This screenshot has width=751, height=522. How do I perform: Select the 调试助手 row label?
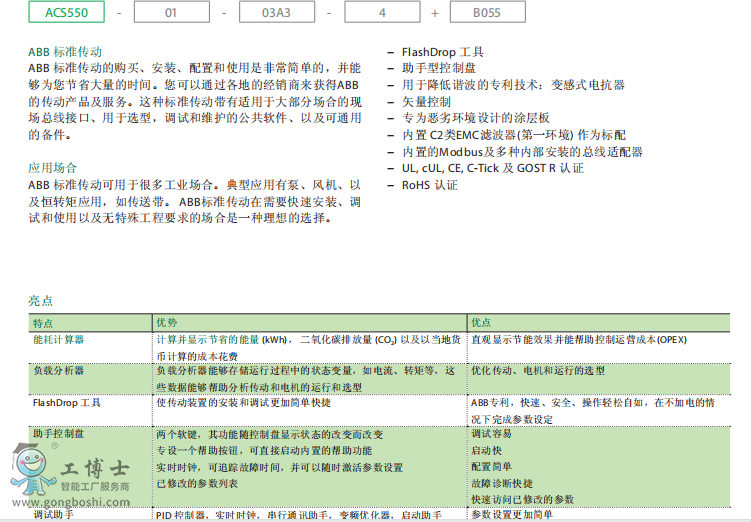pyautogui.click(x=53, y=515)
